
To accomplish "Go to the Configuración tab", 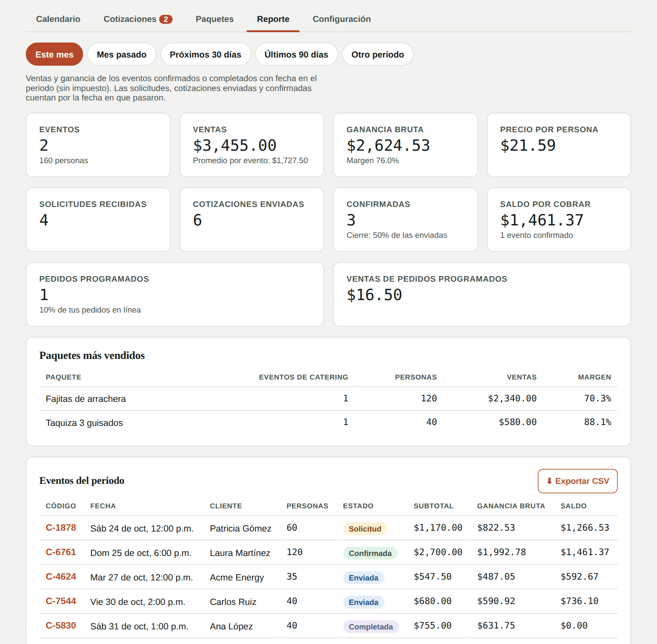I will (x=342, y=19).
